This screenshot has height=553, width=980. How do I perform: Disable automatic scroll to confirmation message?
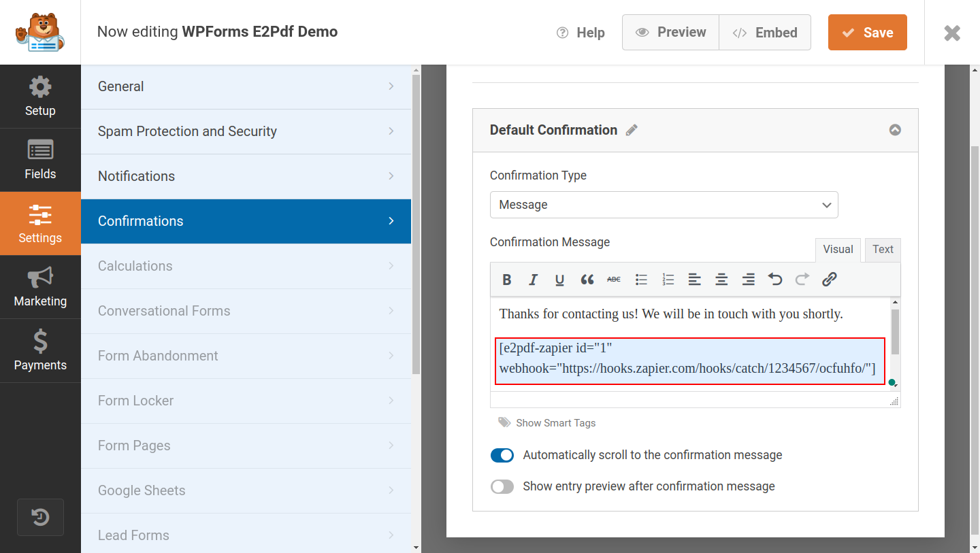coord(502,456)
